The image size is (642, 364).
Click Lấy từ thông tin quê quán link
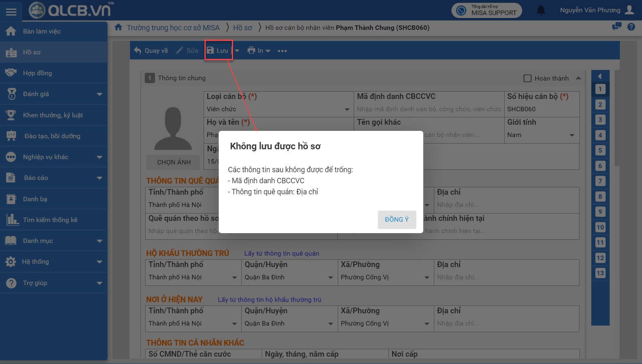click(281, 254)
